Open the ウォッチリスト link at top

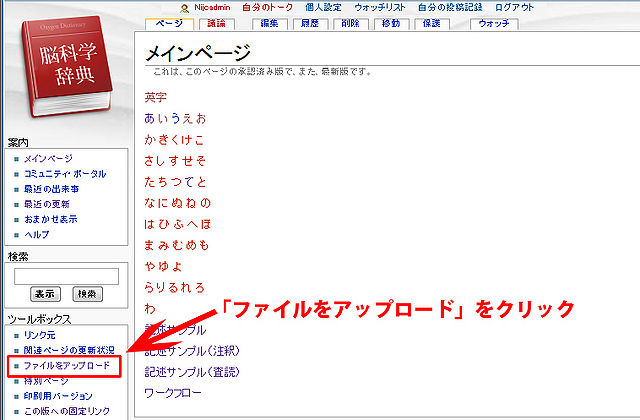tap(381, 8)
